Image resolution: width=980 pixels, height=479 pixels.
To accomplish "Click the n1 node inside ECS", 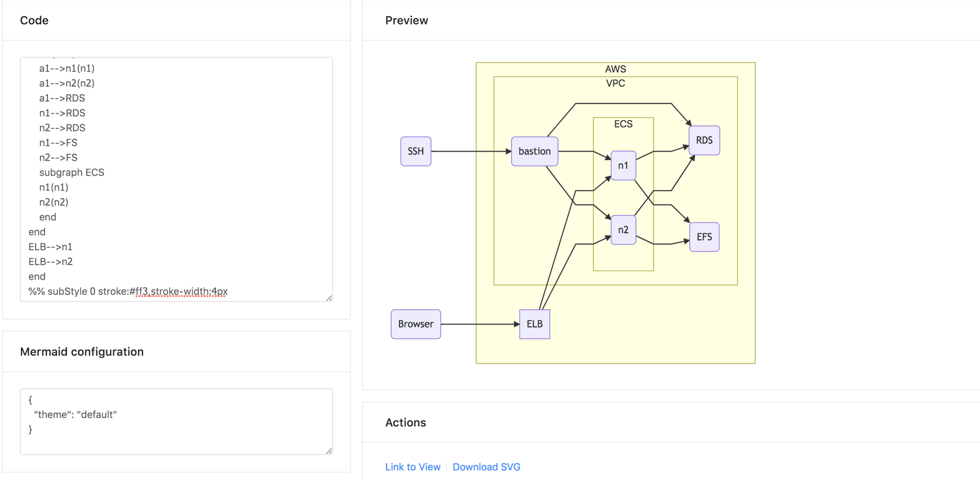I will [x=623, y=166].
